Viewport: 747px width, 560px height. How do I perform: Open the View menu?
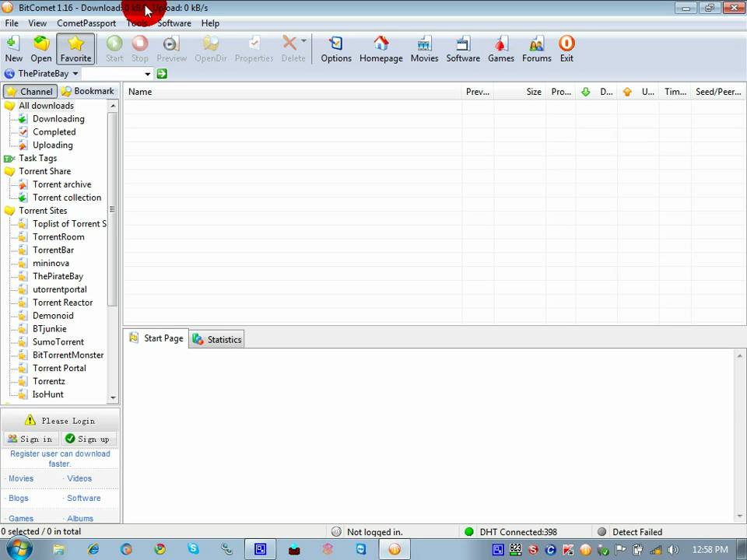pyautogui.click(x=37, y=23)
